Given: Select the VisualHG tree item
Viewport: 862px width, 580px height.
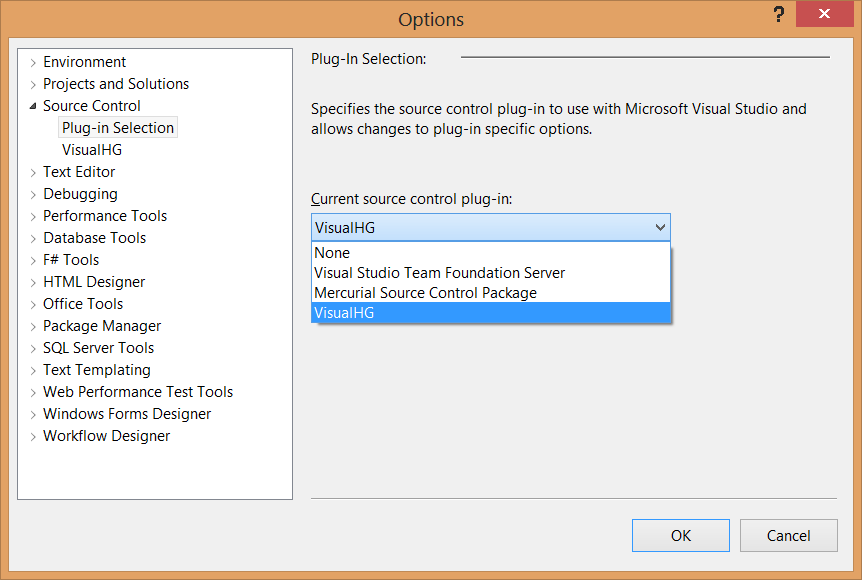Looking at the screenshot, I should [92, 150].
